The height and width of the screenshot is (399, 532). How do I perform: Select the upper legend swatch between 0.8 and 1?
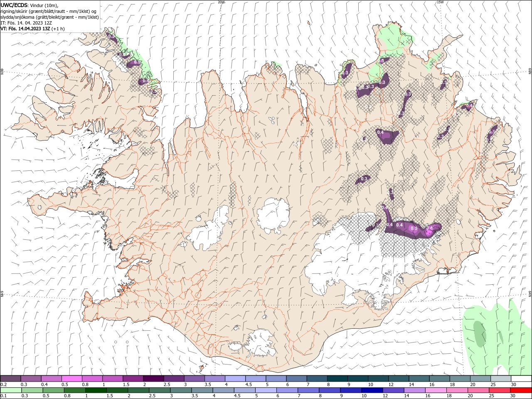(92, 379)
